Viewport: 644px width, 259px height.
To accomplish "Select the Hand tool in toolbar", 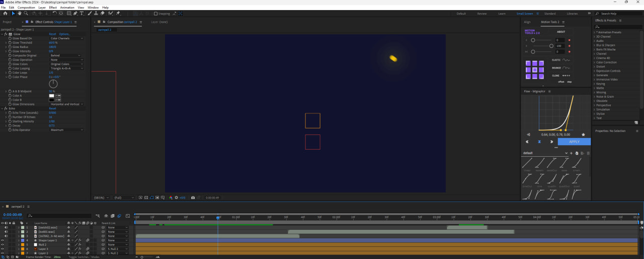I will coord(20,14).
